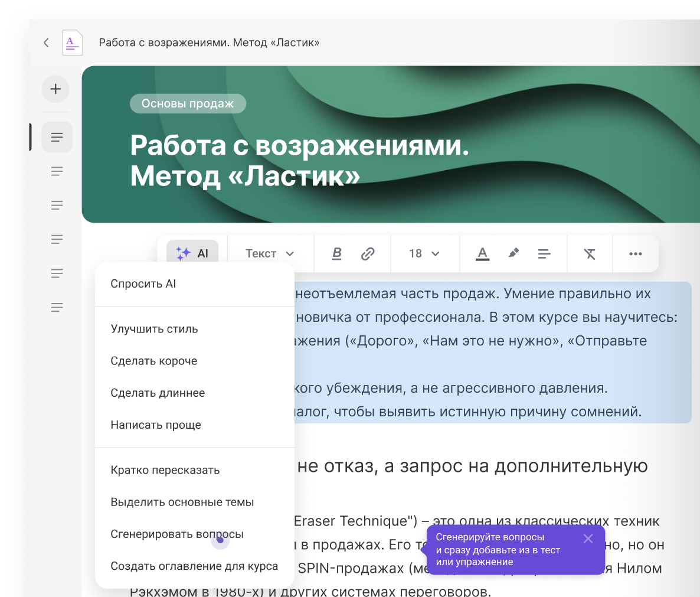Select the first highlighted page in sidebar
This screenshot has width=700, height=597.
pyautogui.click(x=57, y=137)
